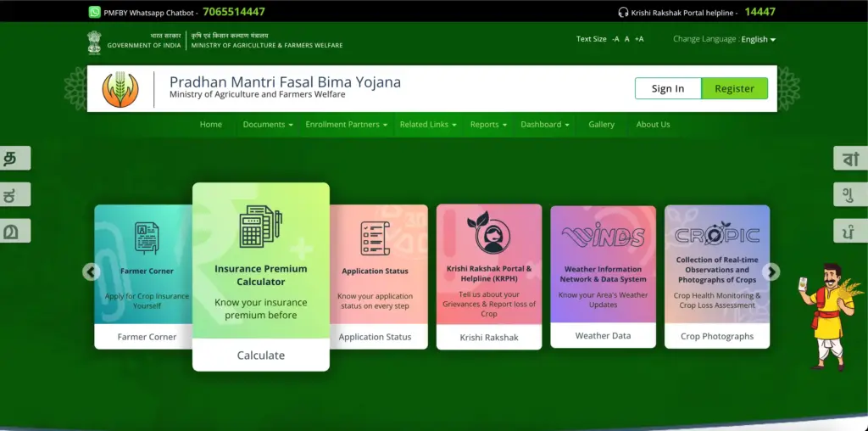The width and height of the screenshot is (868, 431).
Task: Expand the Dashboard menu
Action: (x=545, y=125)
